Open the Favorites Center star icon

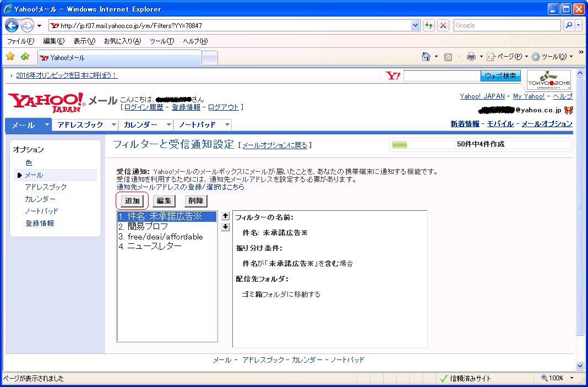point(10,57)
